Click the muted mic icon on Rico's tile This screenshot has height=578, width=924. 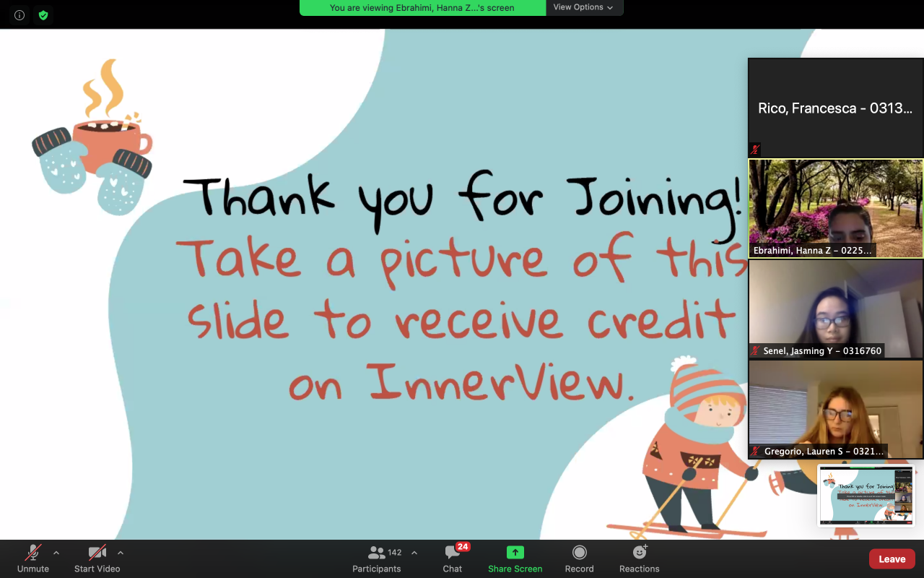[x=755, y=150]
